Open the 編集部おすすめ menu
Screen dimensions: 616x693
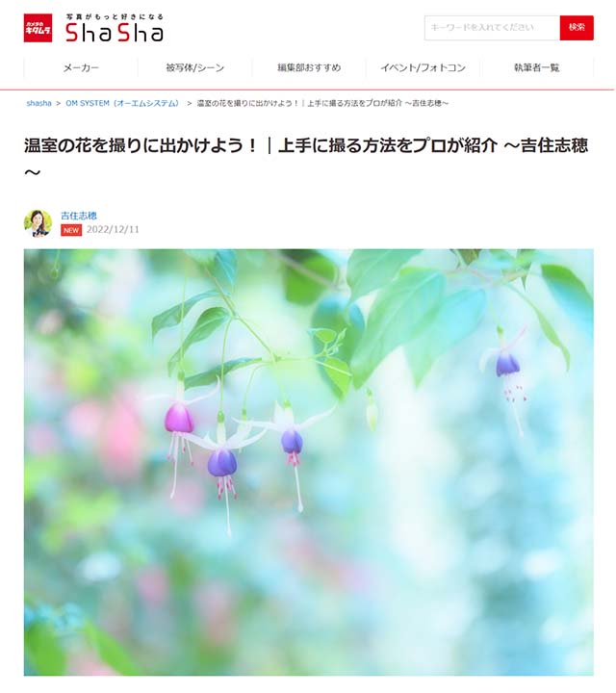click(x=309, y=67)
